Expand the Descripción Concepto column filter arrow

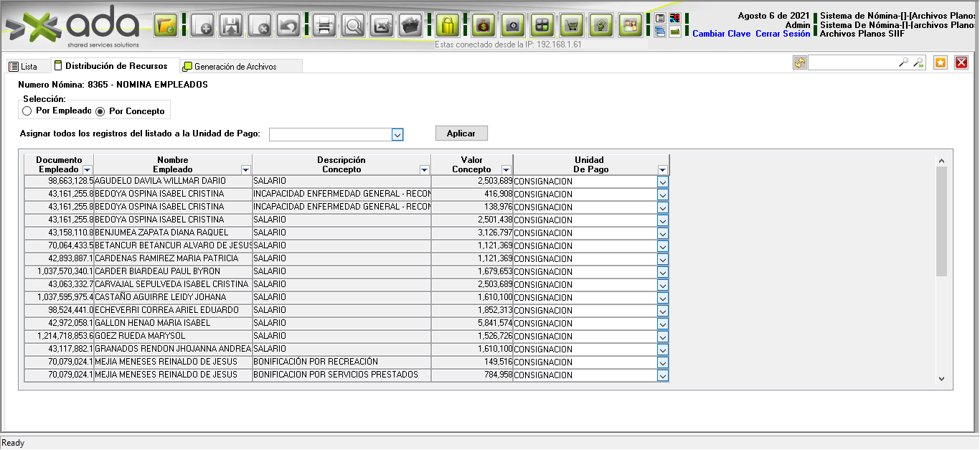pyautogui.click(x=424, y=170)
